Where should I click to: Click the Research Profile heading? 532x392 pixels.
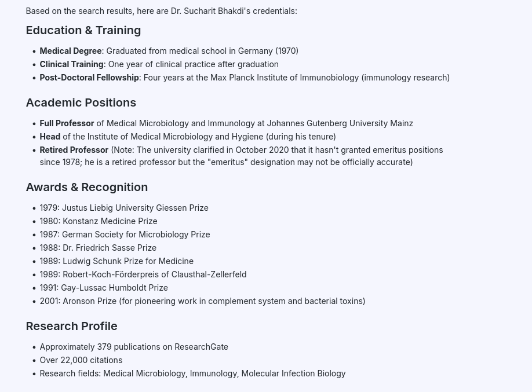point(72,326)
